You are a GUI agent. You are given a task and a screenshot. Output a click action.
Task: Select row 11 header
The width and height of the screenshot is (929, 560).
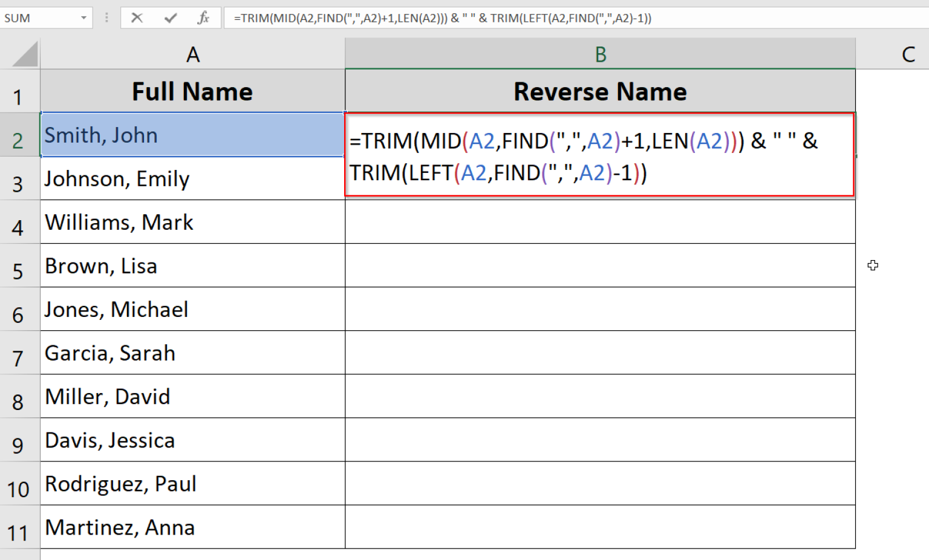tap(20, 527)
